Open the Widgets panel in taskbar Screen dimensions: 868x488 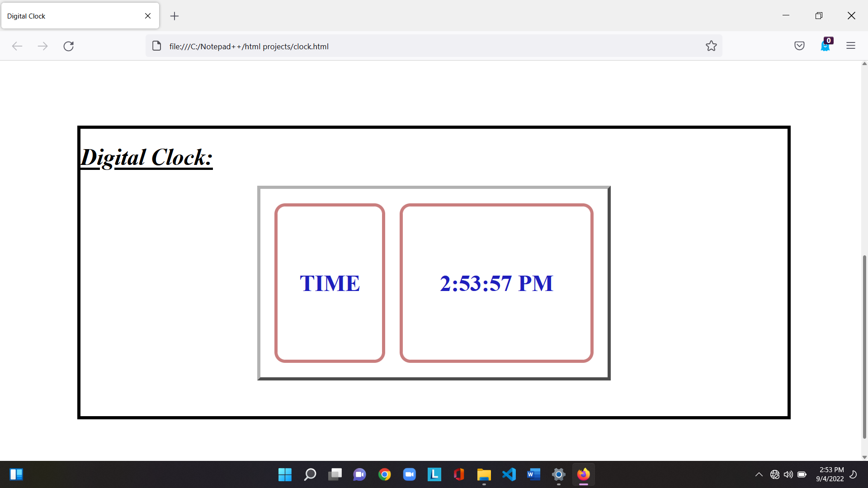17,474
